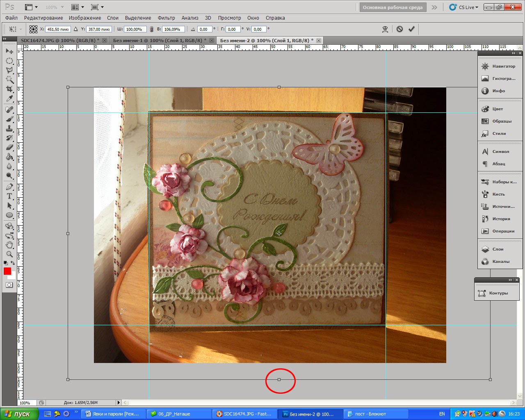Select the Dodge tool
This screenshot has width=525, height=420.
pos(9,176)
